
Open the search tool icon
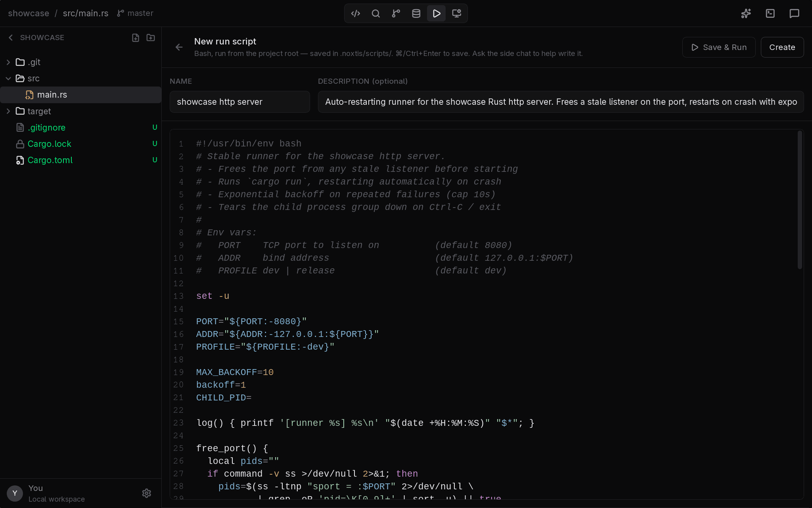pyautogui.click(x=376, y=13)
